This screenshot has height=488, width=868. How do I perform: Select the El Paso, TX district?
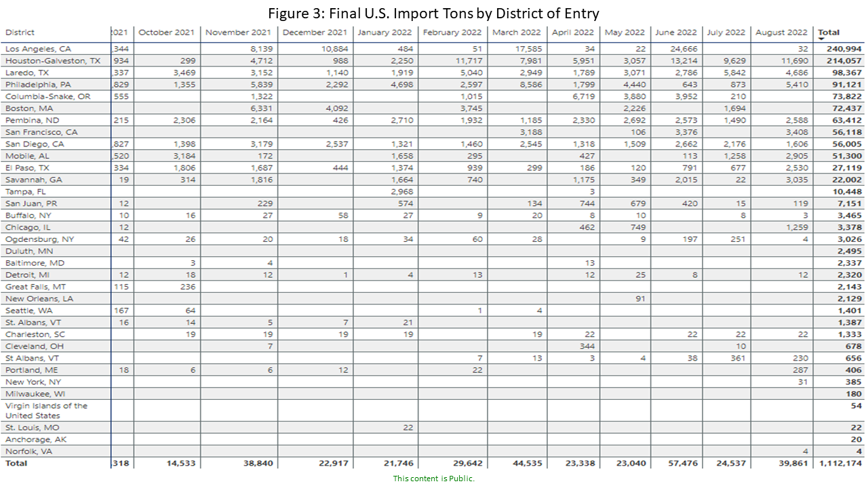[x=28, y=167]
